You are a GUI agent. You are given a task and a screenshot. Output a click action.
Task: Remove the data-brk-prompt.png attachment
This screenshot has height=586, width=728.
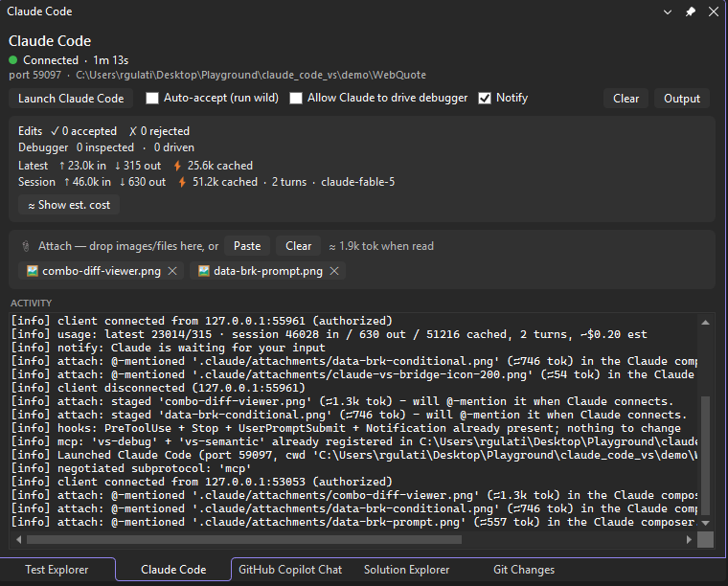334,271
